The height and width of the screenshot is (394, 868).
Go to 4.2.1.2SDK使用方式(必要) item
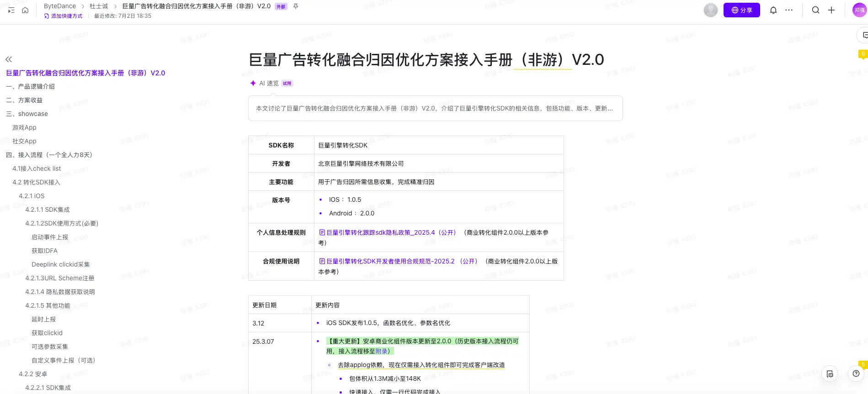point(62,223)
